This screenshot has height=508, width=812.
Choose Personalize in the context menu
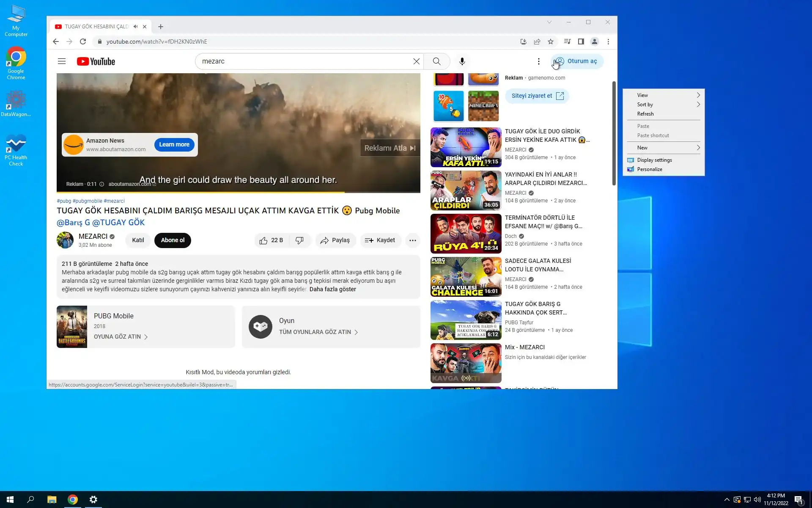[x=650, y=169]
